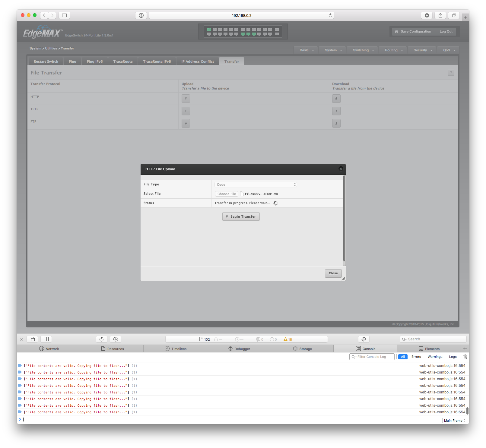Click the HTTP upload arrow icon
This screenshot has height=448, width=486.
pyautogui.click(x=186, y=99)
